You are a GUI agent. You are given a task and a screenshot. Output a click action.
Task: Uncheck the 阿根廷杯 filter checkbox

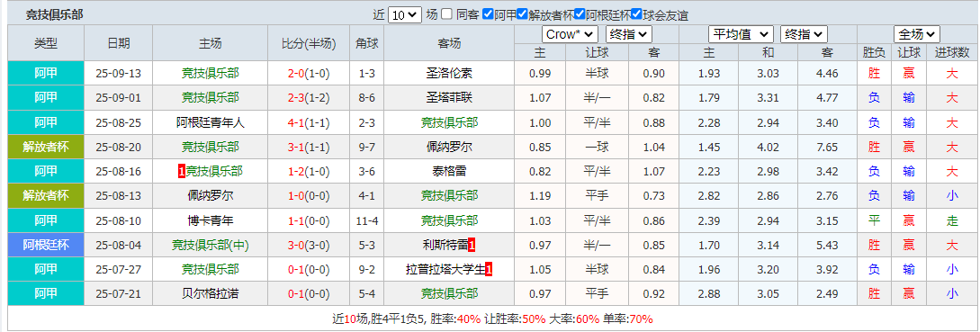580,14
